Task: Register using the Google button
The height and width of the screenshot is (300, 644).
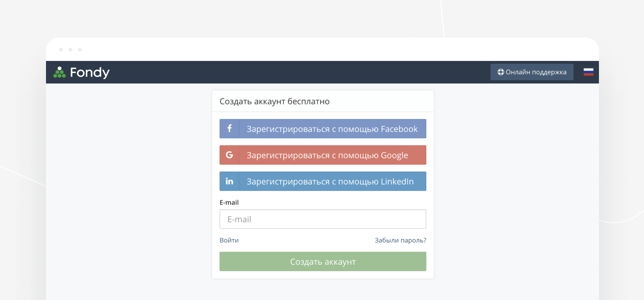Action: [323, 155]
